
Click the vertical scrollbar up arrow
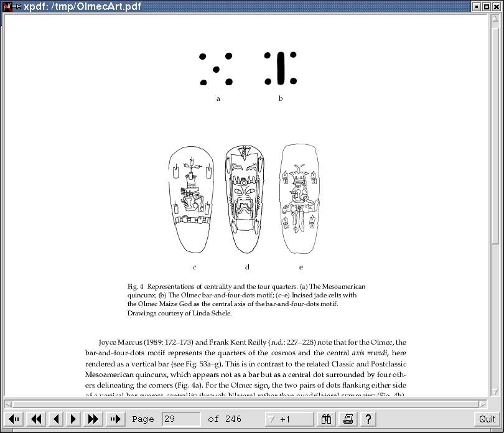tap(495, 19)
